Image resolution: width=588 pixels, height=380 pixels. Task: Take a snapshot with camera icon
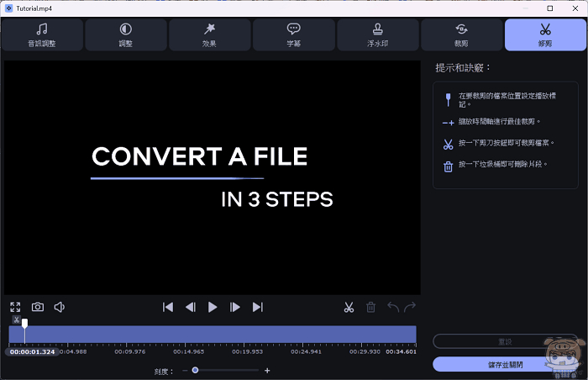click(x=38, y=308)
